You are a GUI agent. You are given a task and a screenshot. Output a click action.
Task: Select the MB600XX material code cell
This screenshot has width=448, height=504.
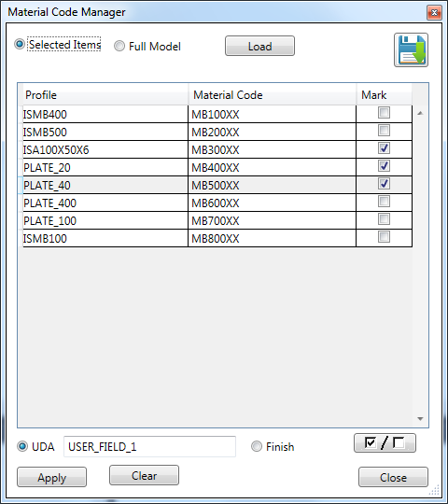272,203
